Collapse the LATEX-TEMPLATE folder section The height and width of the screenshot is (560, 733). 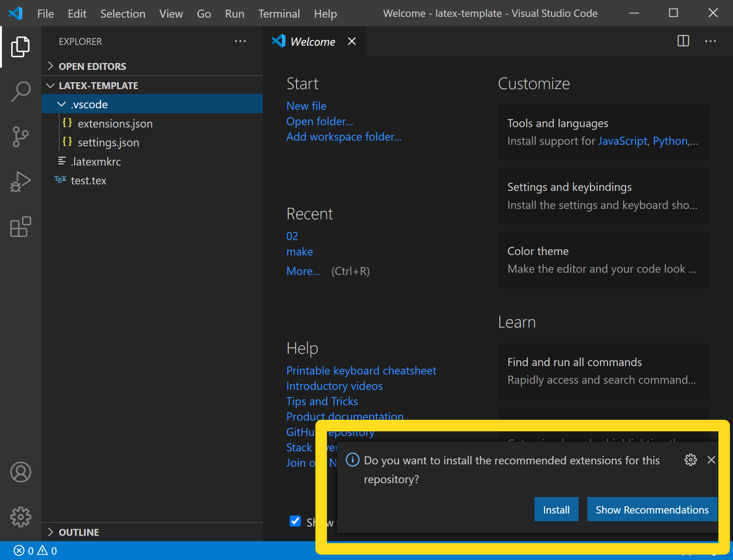152,85
